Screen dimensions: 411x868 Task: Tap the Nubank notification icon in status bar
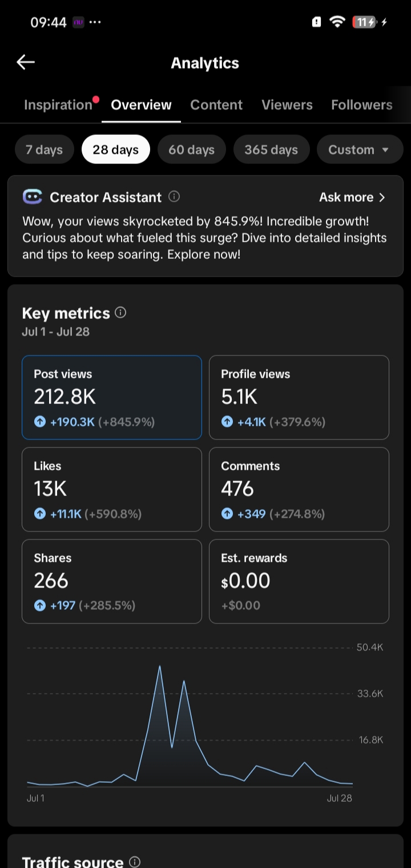click(78, 22)
